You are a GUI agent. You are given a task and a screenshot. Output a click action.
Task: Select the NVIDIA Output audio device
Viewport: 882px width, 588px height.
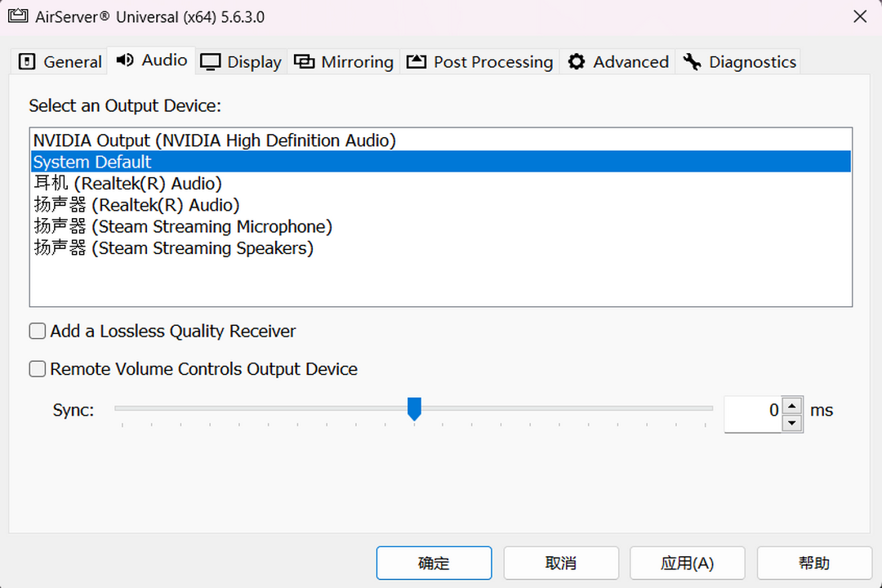click(212, 140)
